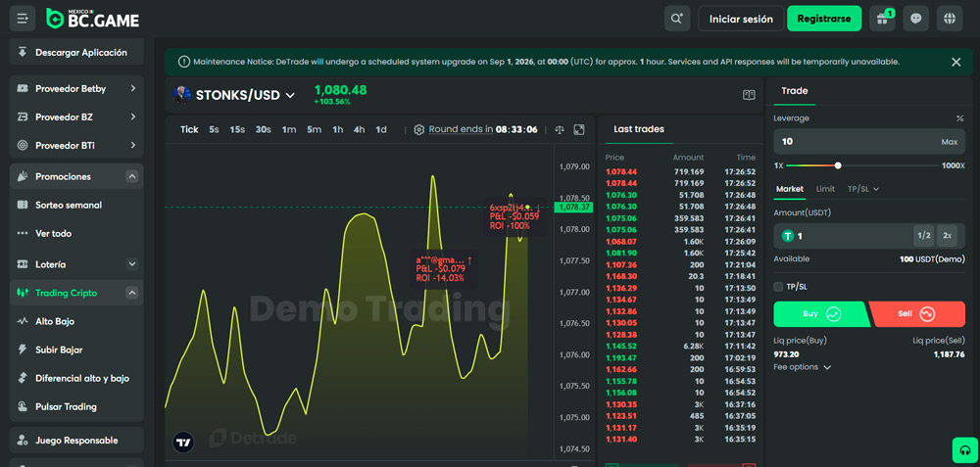The width and height of the screenshot is (980, 467).
Task: Click the 1,078.37 current price label
Action: (x=573, y=208)
